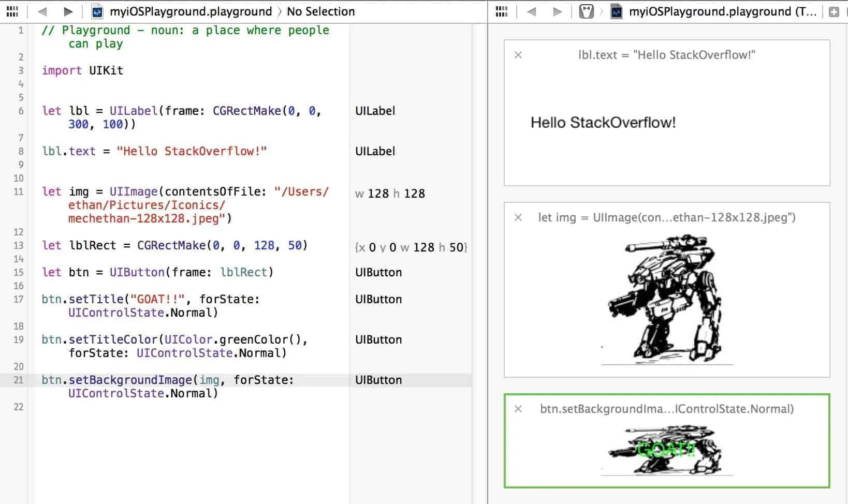Click line number 21 in the gutter
848x504 pixels.
19,380
